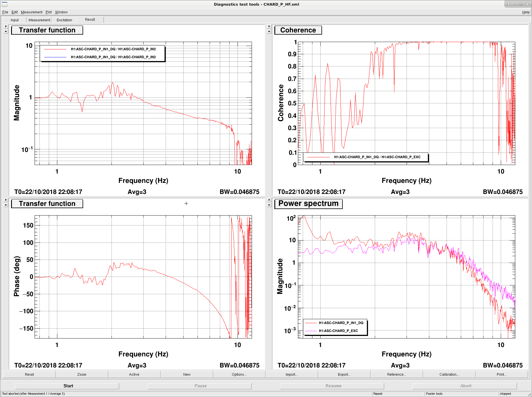The width and height of the screenshot is (532, 397).
Task: Switch to the Excitation tab
Action: coord(64,20)
